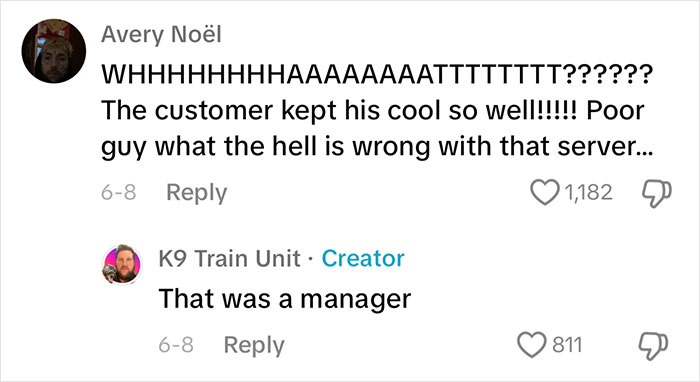Open K9 Train Unit's avatar
The width and height of the screenshot is (700, 382).
pyautogui.click(x=122, y=264)
